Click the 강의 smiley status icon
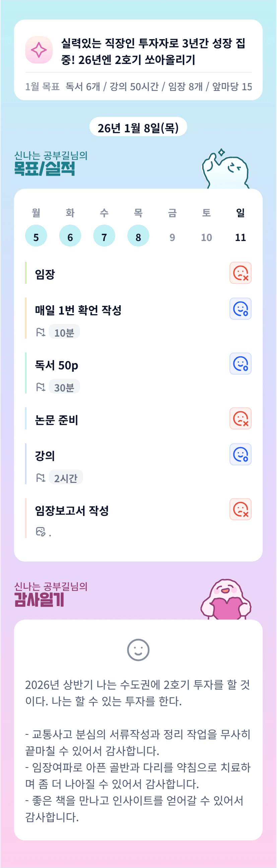Image resolution: width=277 pixels, height=868 pixels. point(240,454)
